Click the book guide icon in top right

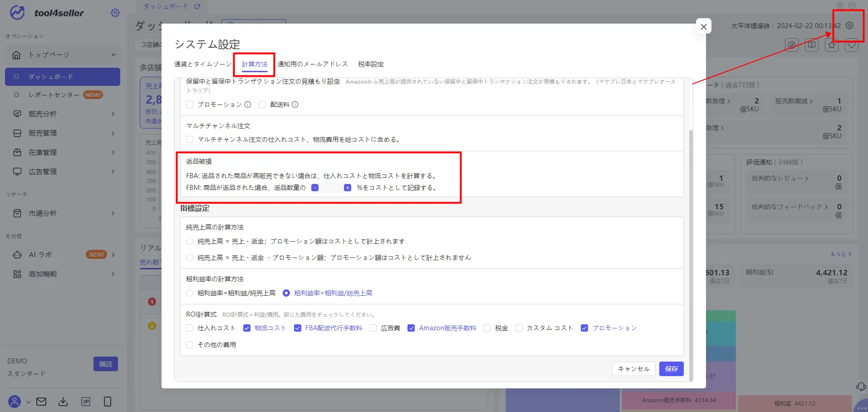pos(812,45)
